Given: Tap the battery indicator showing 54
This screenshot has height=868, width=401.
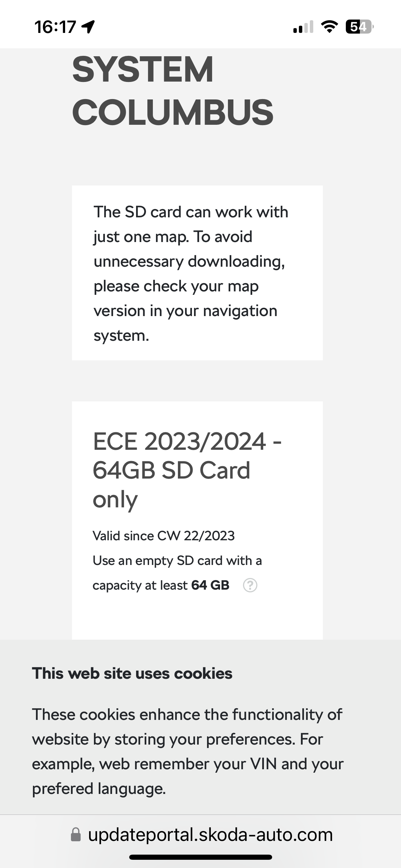Looking at the screenshot, I should pyautogui.click(x=360, y=27).
